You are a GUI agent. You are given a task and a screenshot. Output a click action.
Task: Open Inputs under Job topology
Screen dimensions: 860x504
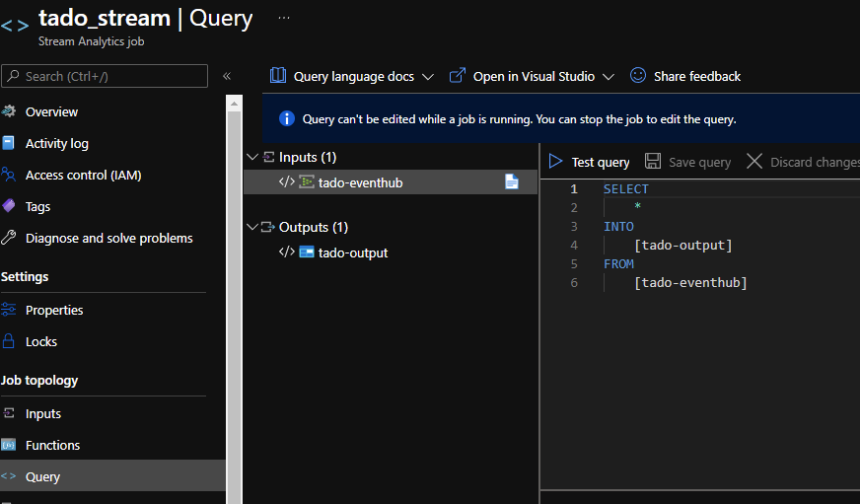(43, 414)
